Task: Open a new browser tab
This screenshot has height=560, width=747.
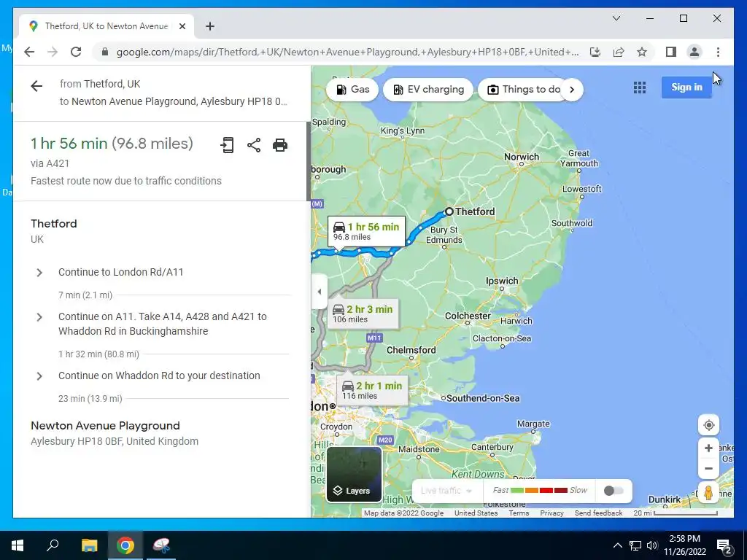Action: [x=209, y=26]
